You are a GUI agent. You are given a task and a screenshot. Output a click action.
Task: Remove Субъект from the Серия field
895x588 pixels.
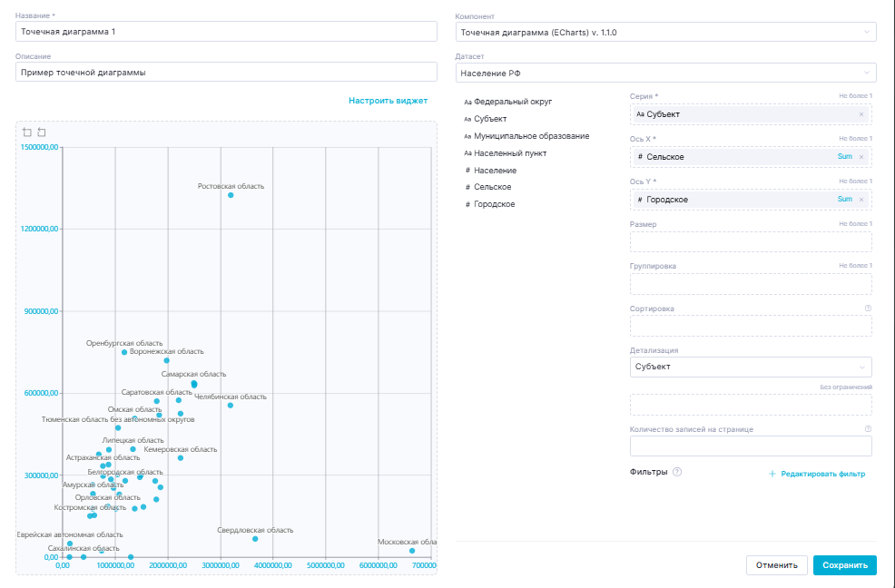[861, 114]
